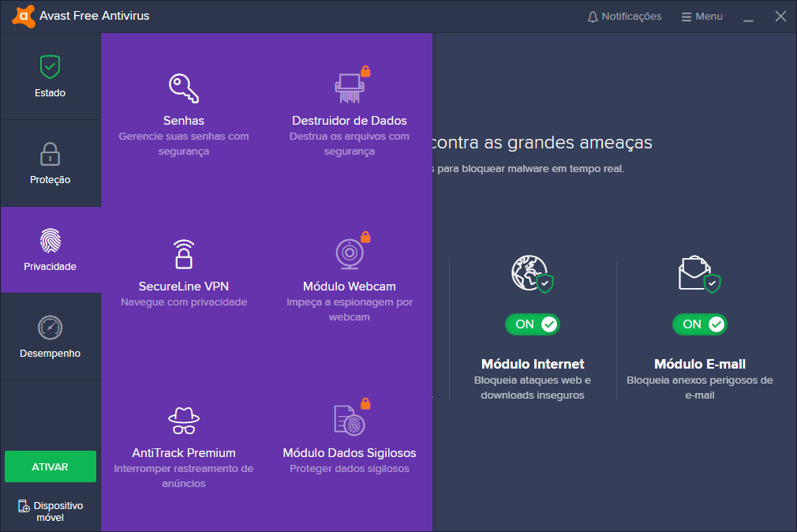Screen dimensions: 797x532
Task: Click 'Navegue com privacidade' description
Action: (x=184, y=302)
